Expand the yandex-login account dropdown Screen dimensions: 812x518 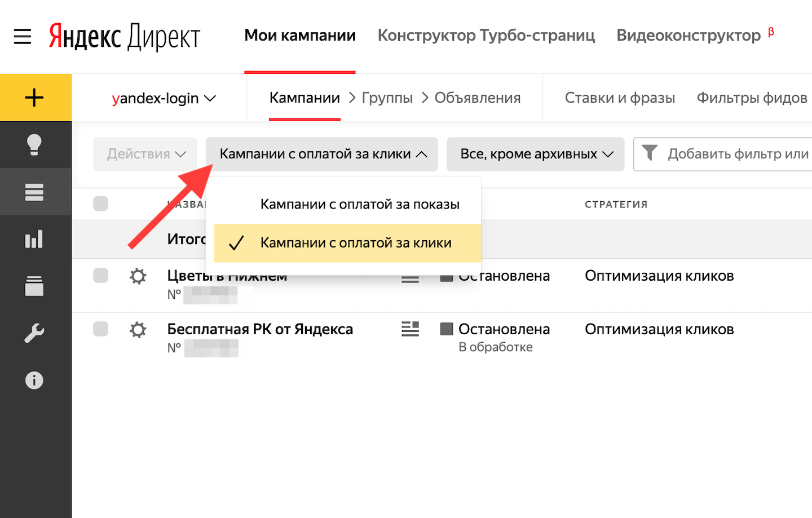coord(164,98)
